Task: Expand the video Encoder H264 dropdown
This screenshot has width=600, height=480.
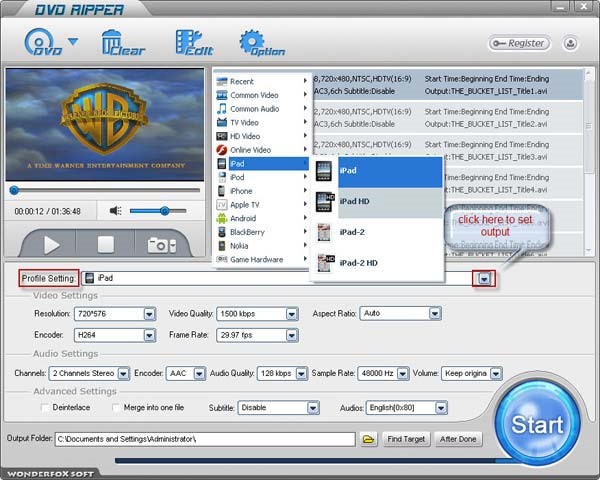Action: click(x=149, y=336)
